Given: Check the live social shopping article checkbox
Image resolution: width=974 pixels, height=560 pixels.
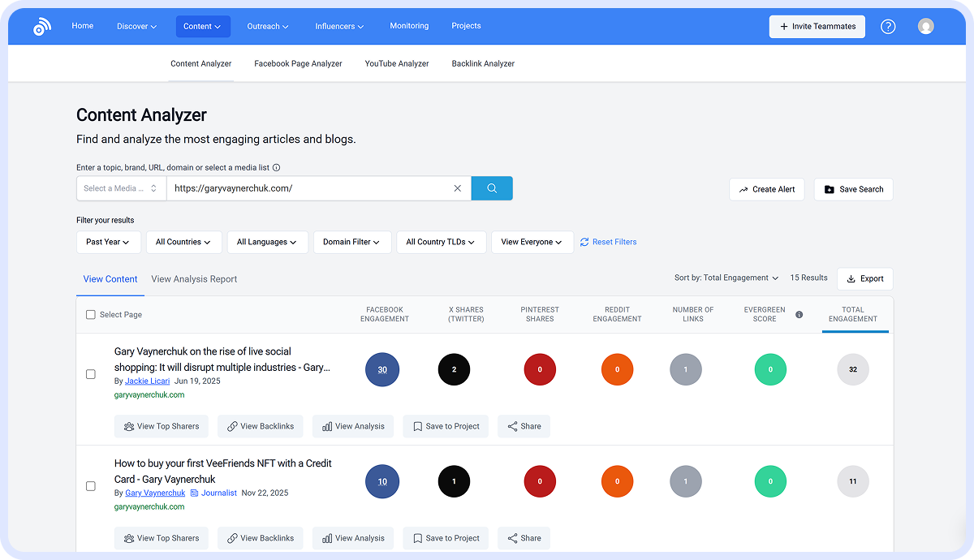Looking at the screenshot, I should (x=91, y=374).
